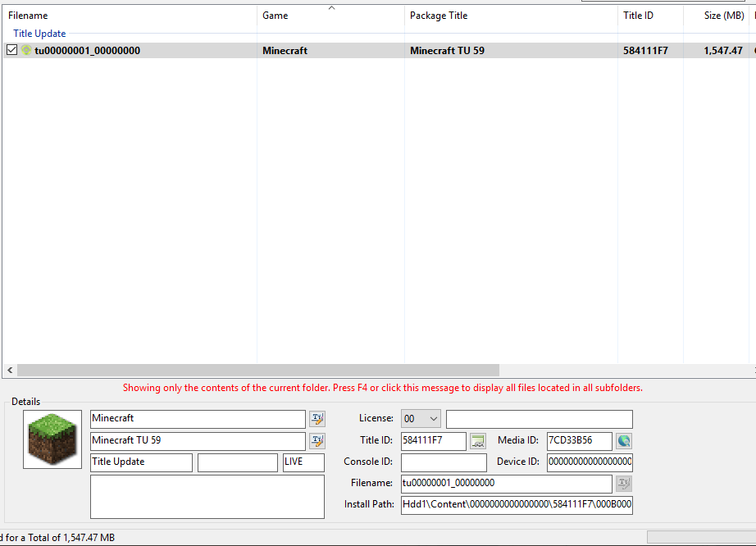The width and height of the screenshot is (756, 546).
Task: Click the Size (MB) column header
Action: pyautogui.click(x=723, y=16)
